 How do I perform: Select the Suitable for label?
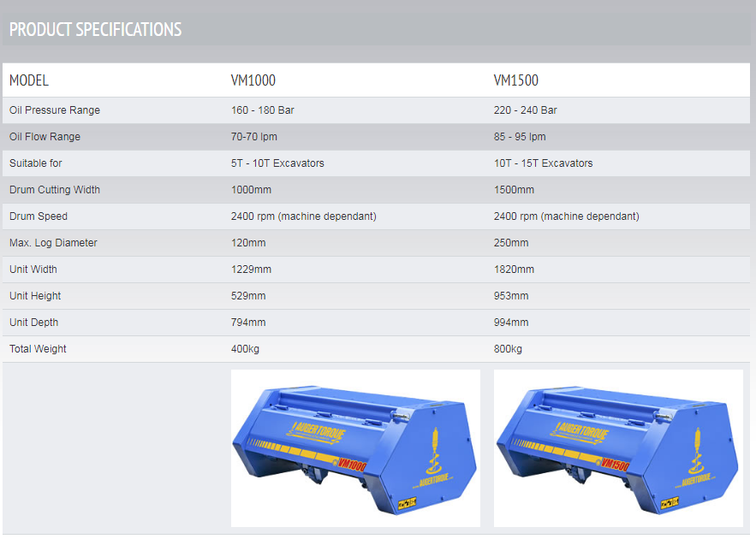[x=36, y=163]
